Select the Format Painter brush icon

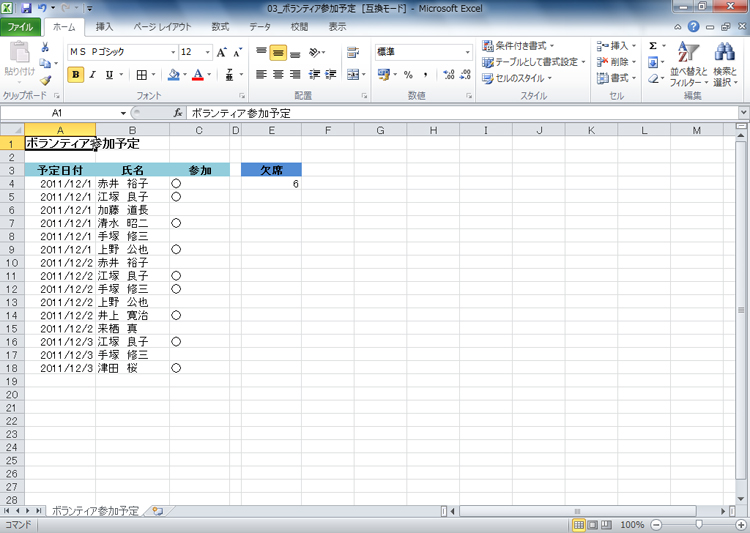(45, 80)
